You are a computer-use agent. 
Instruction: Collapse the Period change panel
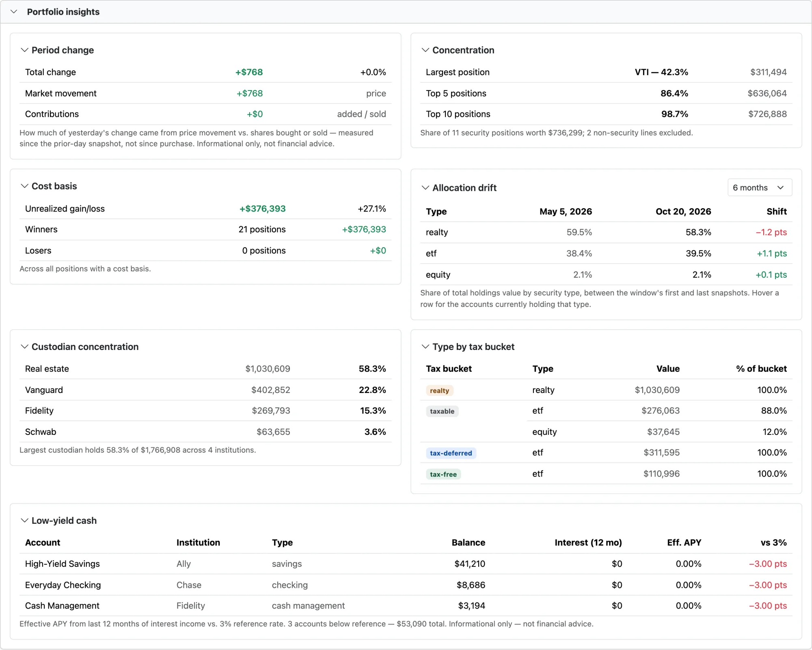pyautogui.click(x=24, y=50)
